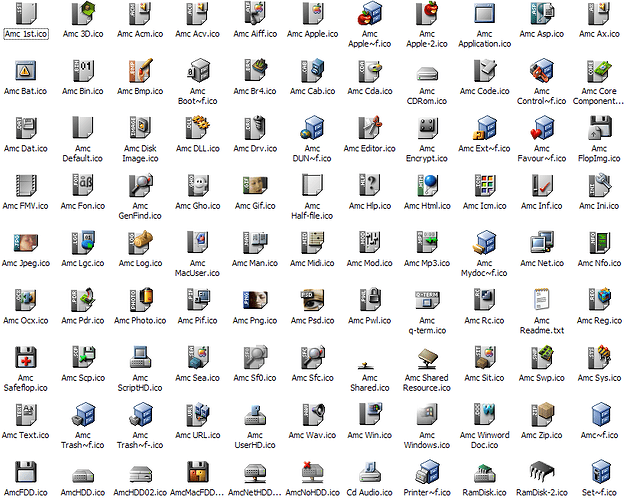Viewport: 627px width, 500px height.
Task: Select the Amc Control~f.ico tools folder
Action: [x=542, y=71]
